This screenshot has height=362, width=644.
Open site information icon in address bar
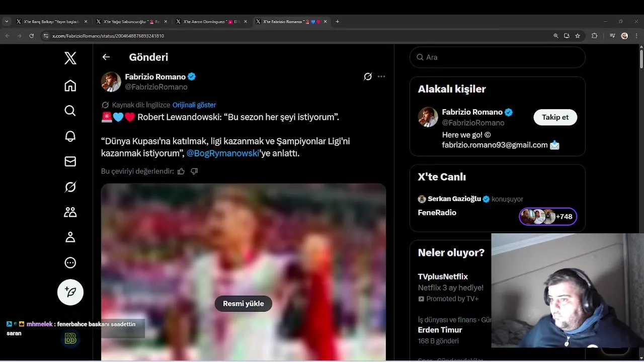click(46, 36)
